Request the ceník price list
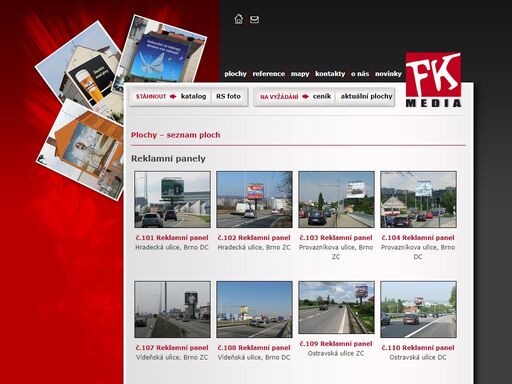Screen dimensions: 512x384 322,96
